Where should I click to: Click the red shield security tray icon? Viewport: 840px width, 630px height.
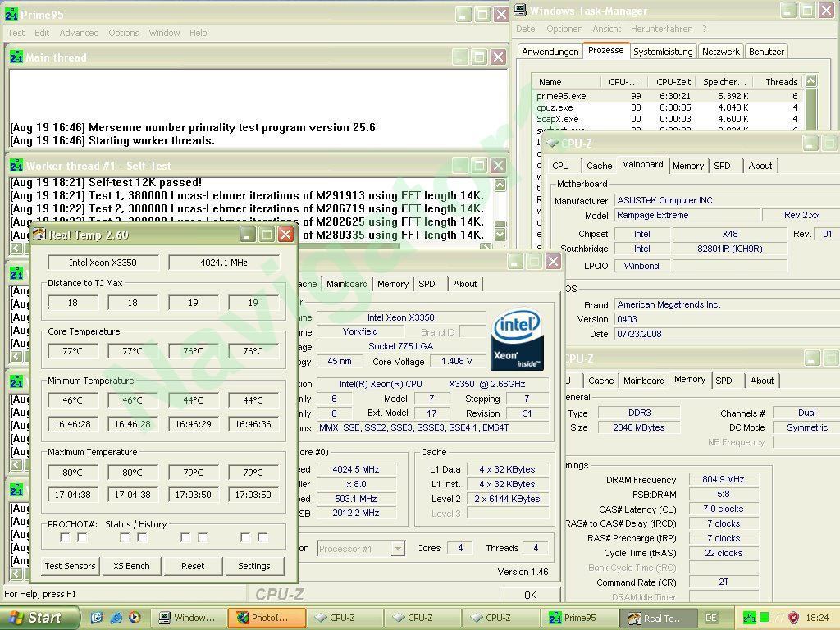[x=793, y=618]
